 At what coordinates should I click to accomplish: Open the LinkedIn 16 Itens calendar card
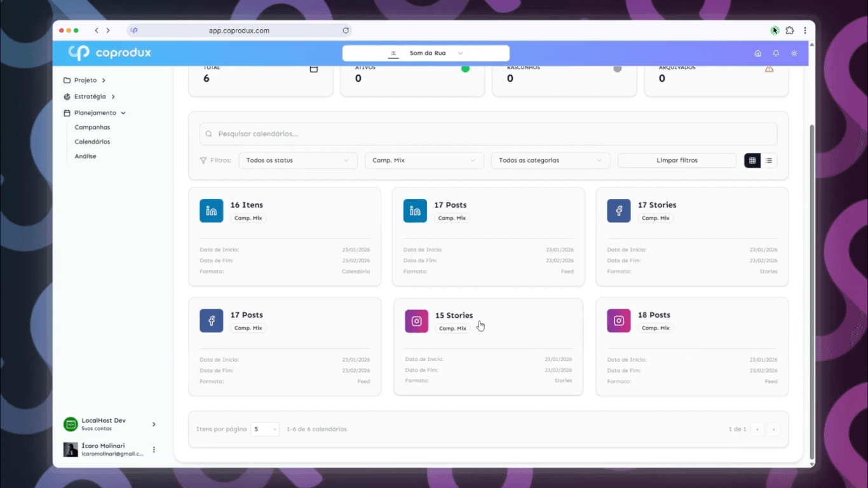tap(285, 236)
